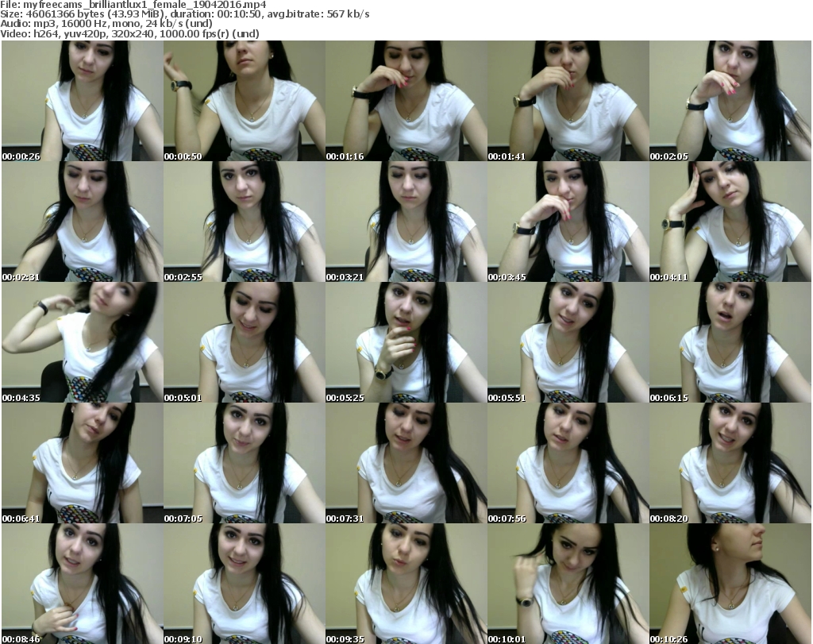The width and height of the screenshot is (813, 644).
Task: Select the 00:05:25 video frame
Action: pyautogui.click(x=406, y=342)
